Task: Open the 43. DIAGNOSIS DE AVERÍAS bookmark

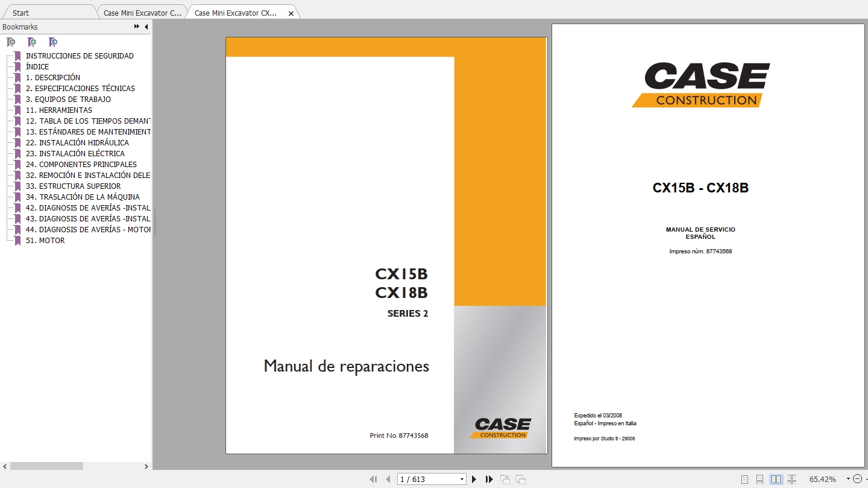Action: (x=88, y=219)
